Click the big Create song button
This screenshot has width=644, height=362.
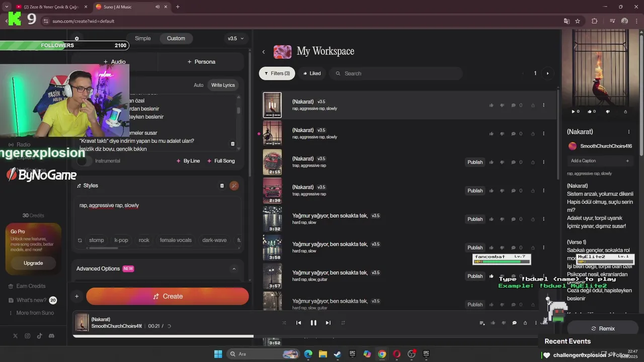pos(168,296)
